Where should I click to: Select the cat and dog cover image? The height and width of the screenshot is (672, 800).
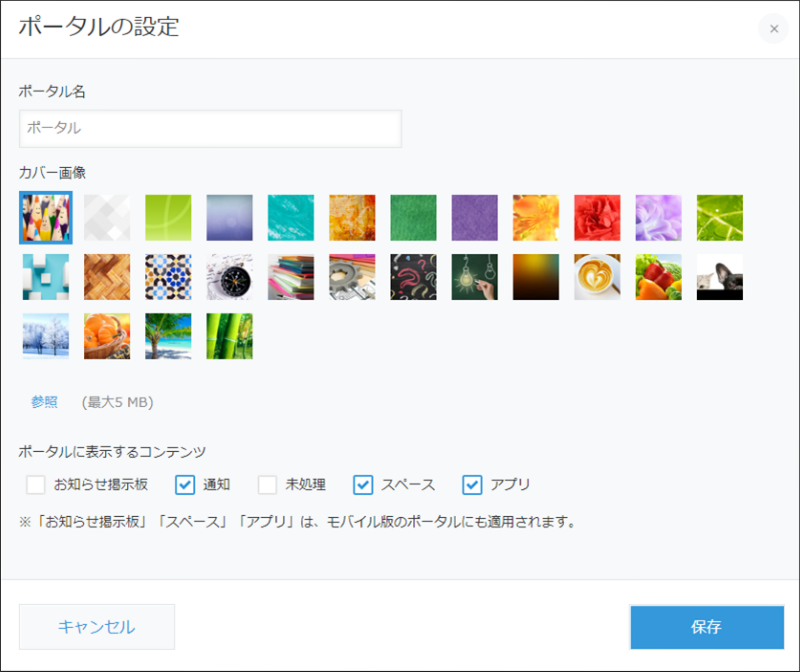[720, 277]
